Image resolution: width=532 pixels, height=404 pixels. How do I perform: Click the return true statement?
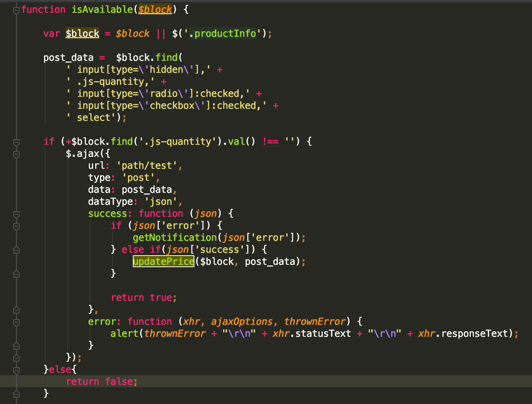pyautogui.click(x=144, y=298)
